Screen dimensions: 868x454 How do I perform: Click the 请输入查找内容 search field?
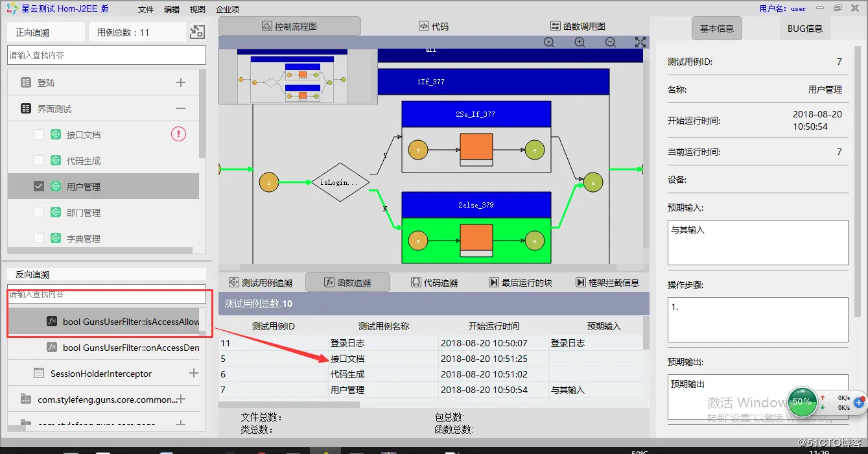pos(106,55)
